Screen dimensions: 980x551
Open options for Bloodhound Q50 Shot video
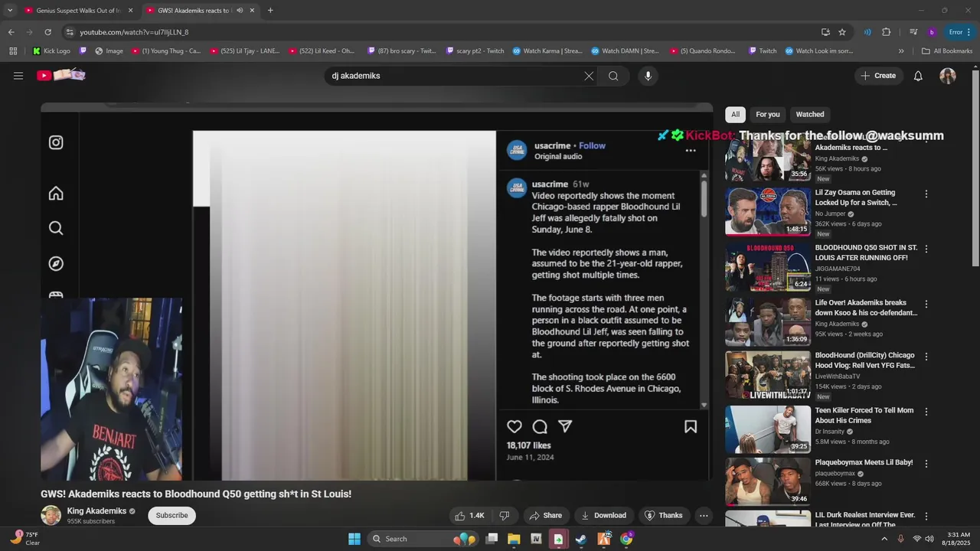(926, 249)
